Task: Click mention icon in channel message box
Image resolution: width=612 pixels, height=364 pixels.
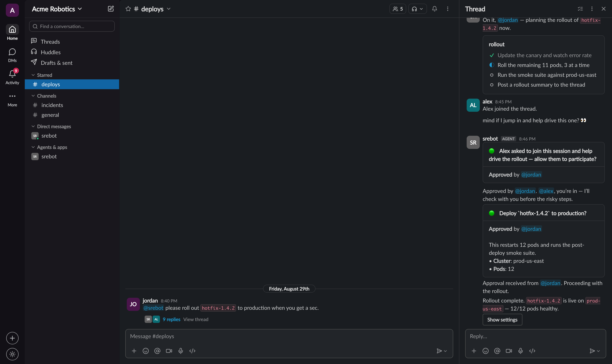Action: click(x=157, y=351)
